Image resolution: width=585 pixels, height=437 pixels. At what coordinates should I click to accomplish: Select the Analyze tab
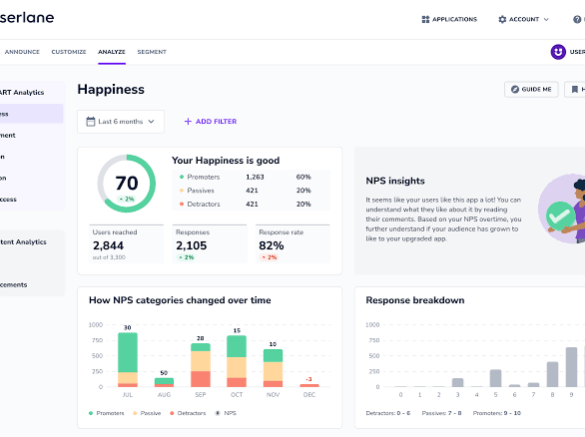[112, 52]
